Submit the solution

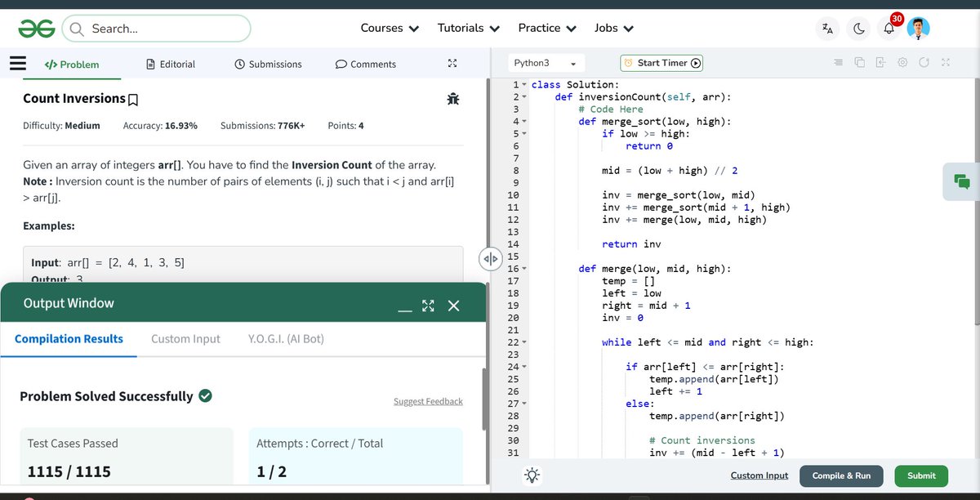(921, 475)
